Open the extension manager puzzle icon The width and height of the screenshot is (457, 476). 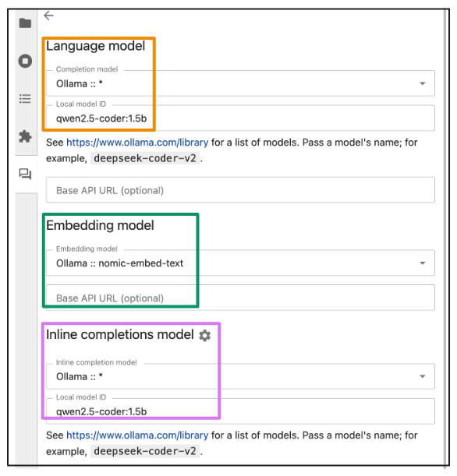25,136
